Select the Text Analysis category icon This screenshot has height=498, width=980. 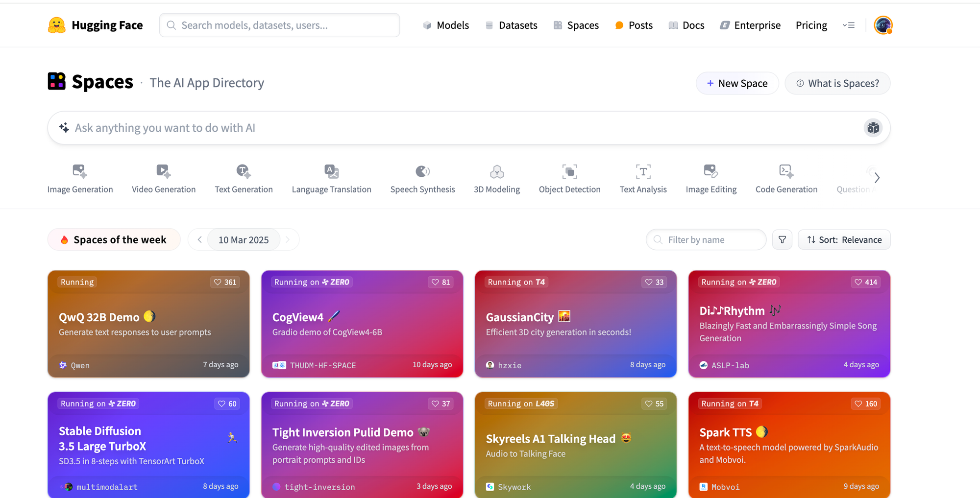point(643,171)
